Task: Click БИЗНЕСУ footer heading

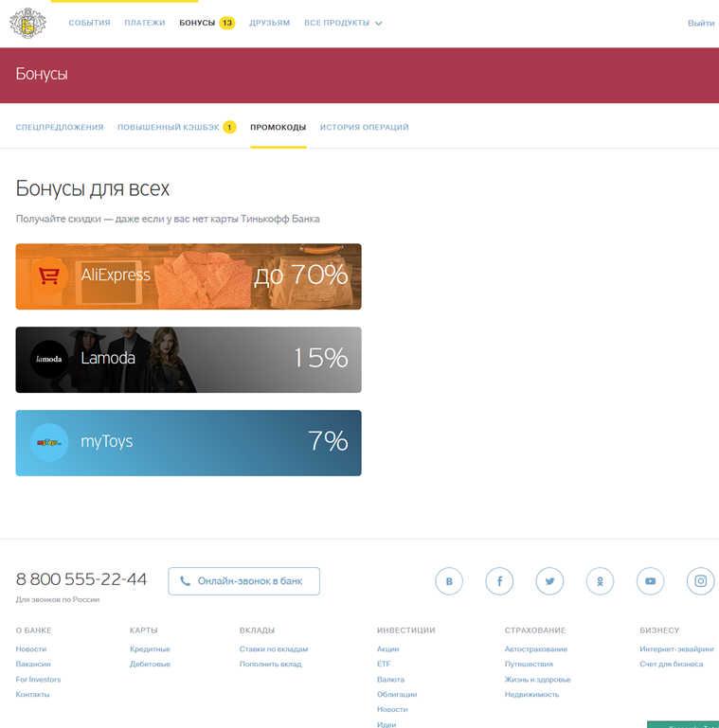Action: click(x=659, y=630)
